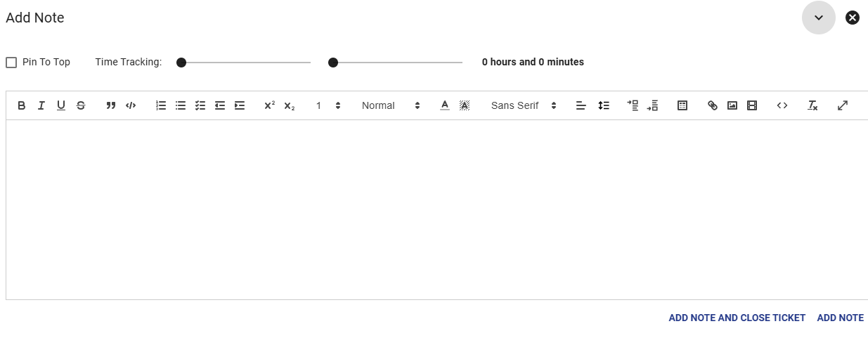This screenshot has height=338, width=868.
Task: Insert a link
Action: coord(713,105)
